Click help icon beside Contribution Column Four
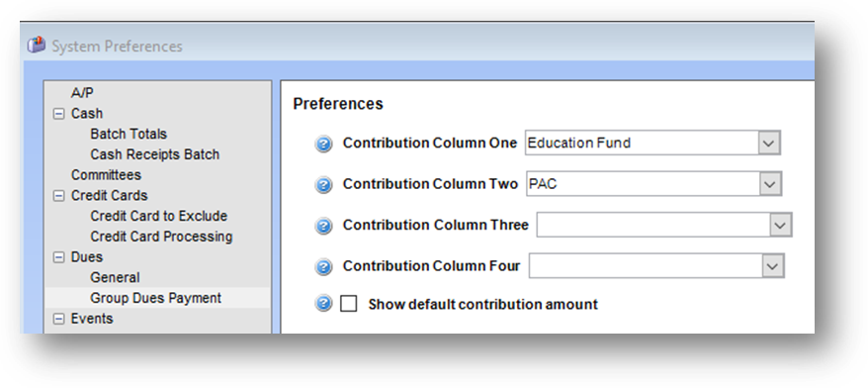 324,267
